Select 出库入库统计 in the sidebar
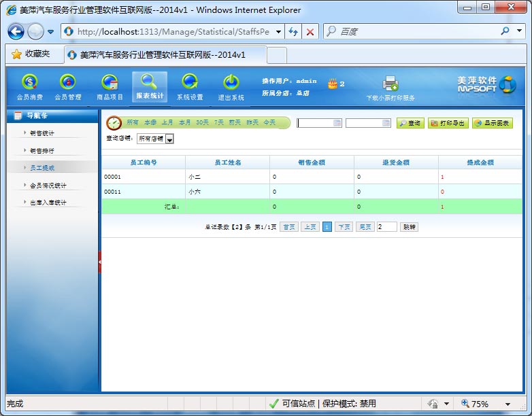Viewport: 532px width, 416px height. coord(48,202)
